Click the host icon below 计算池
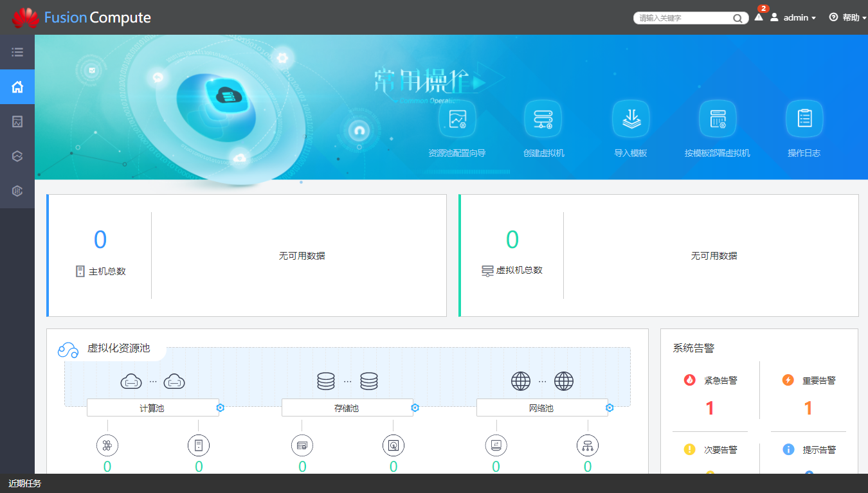This screenshot has width=868, height=493. (x=198, y=445)
